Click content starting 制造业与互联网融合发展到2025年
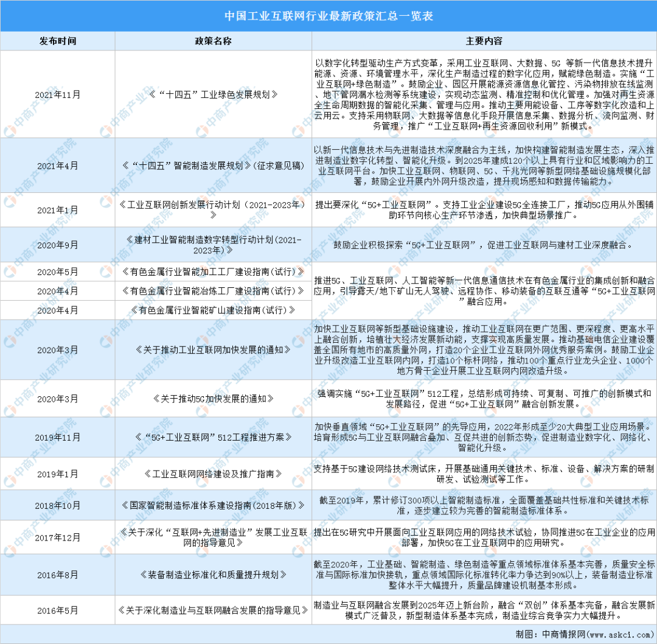Screen dimensions: 657x644 point(484,611)
